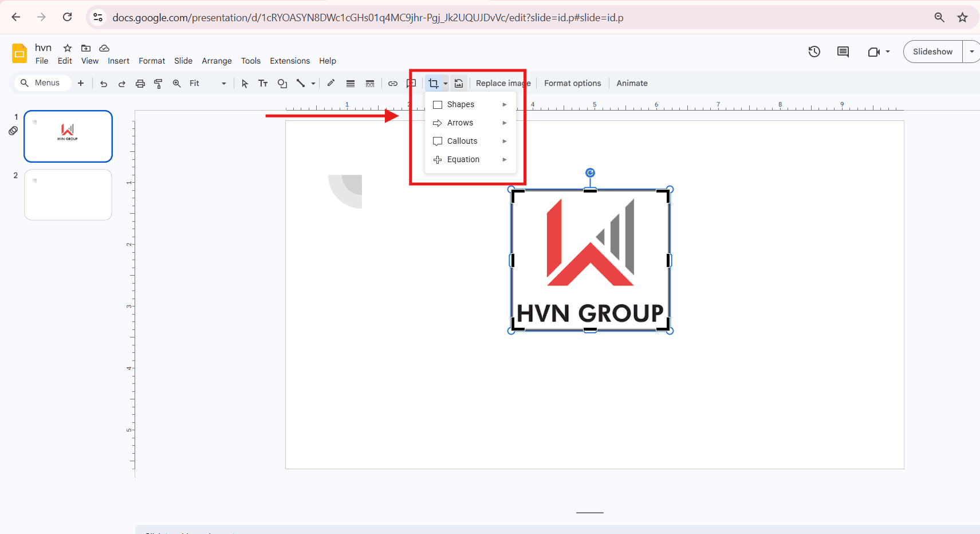Click the Animate button
Screen dimensions: 980x534
(632, 83)
